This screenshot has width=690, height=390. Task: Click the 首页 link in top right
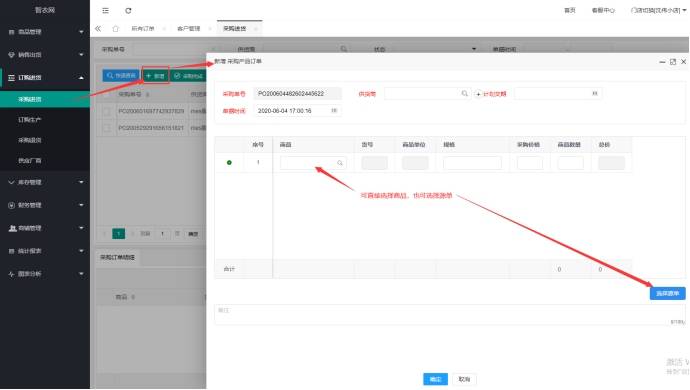[570, 11]
